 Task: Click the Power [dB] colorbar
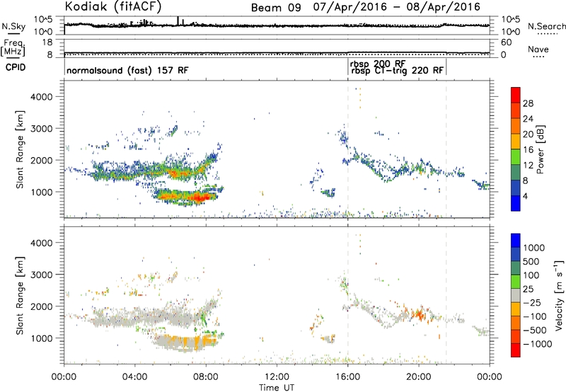click(x=516, y=149)
